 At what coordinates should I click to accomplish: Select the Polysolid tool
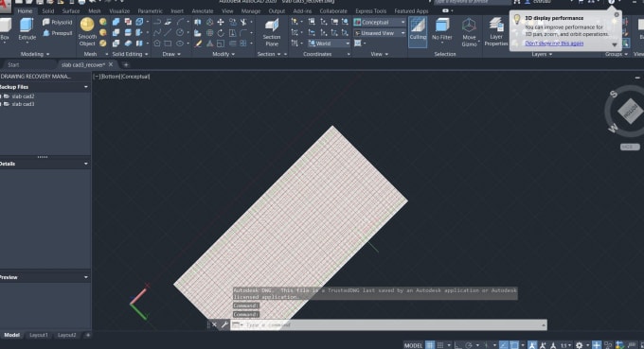(58, 22)
